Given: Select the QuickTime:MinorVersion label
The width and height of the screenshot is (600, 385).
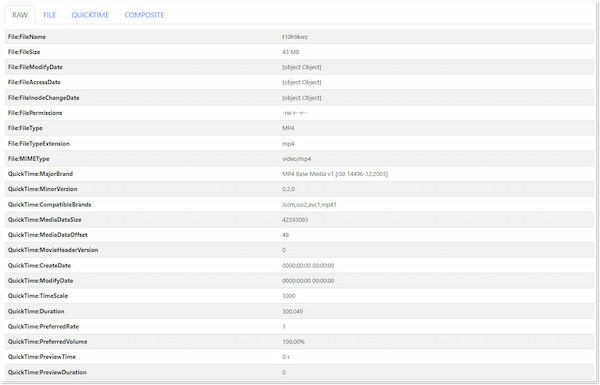Looking at the screenshot, I should click(42, 189).
